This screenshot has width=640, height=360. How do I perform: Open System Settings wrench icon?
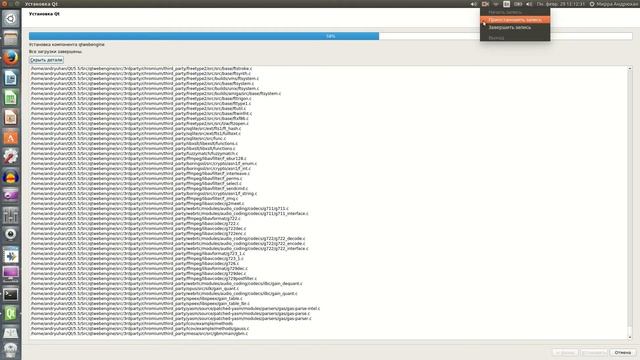click(11, 157)
